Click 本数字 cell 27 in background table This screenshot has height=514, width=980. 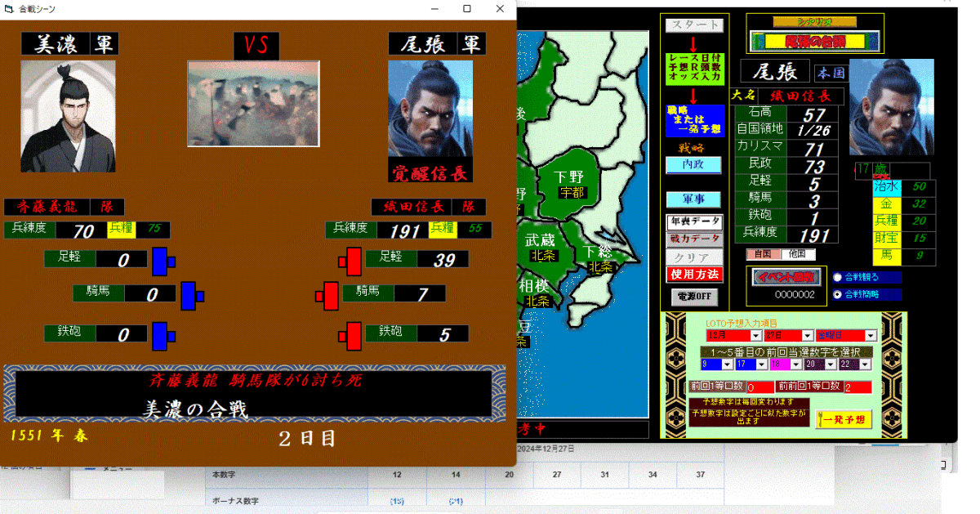coord(556,475)
